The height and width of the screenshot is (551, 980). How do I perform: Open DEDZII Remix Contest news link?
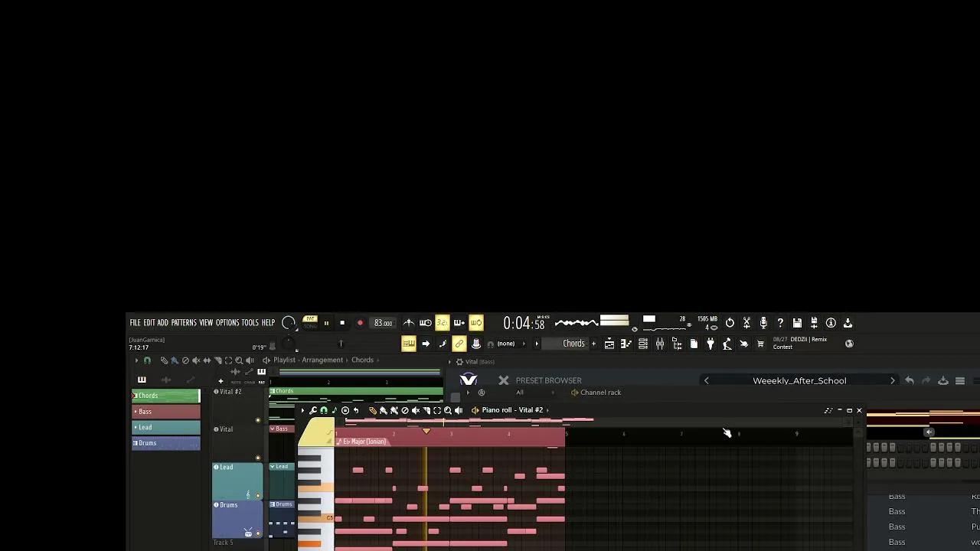[x=800, y=343]
